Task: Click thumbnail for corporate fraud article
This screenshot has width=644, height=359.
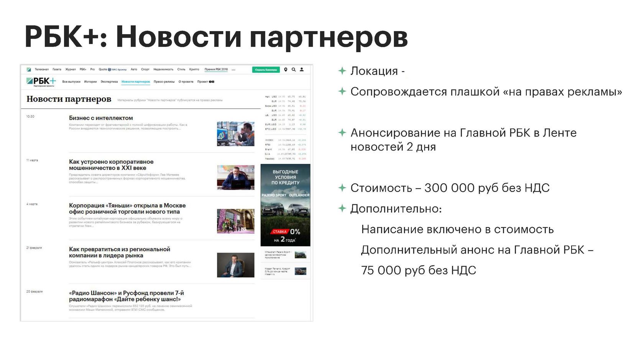Action: click(x=236, y=178)
